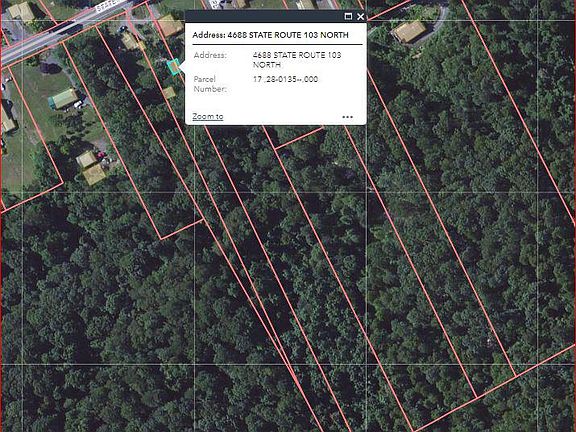This screenshot has width=576, height=432.
Task: Click the large tan house with the curved driveway
Action: pos(410,31)
